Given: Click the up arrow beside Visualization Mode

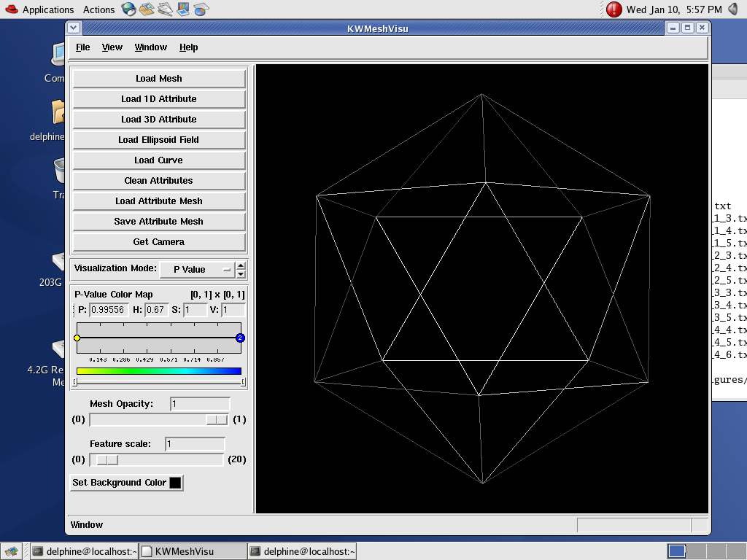Looking at the screenshot, I should (x=241, y=265).
